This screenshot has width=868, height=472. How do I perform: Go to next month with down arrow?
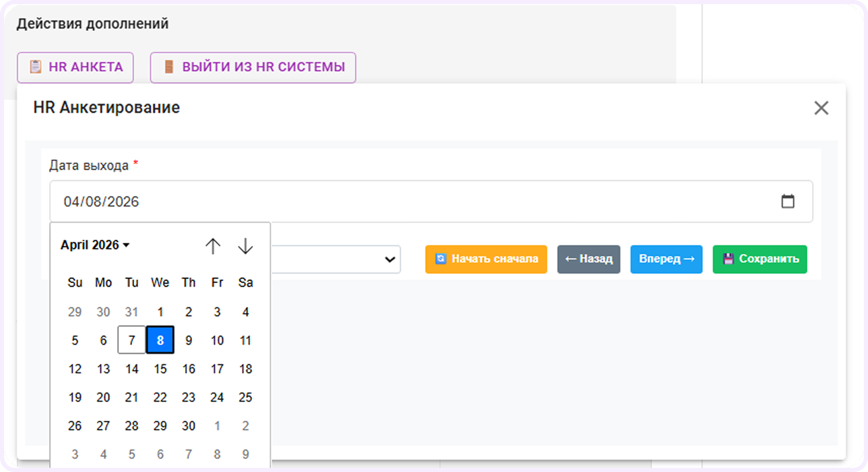[x=245, y=246]
